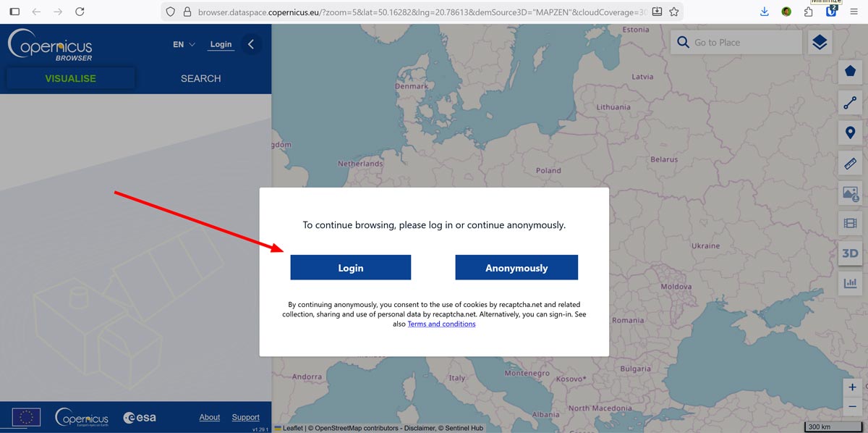Click the blue Login button in dialog
Screen dimensions: 868x433
(x=350, y=268)
